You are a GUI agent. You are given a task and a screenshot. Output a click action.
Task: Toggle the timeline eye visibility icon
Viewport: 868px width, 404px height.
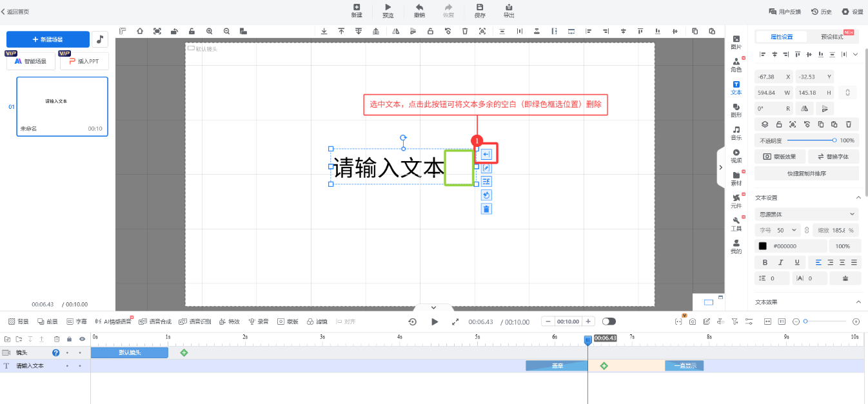pyautogui.click(x=82, y=339)
